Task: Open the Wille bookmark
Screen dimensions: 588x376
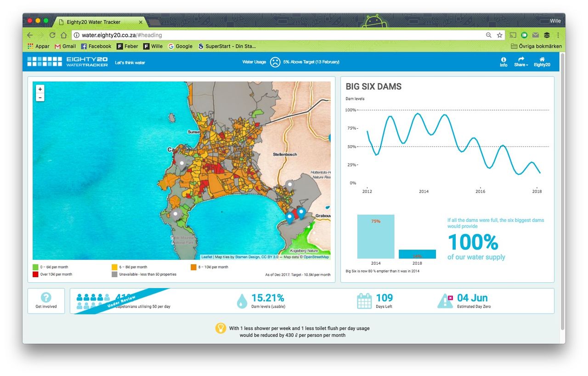Action: [x=153, y=46]
